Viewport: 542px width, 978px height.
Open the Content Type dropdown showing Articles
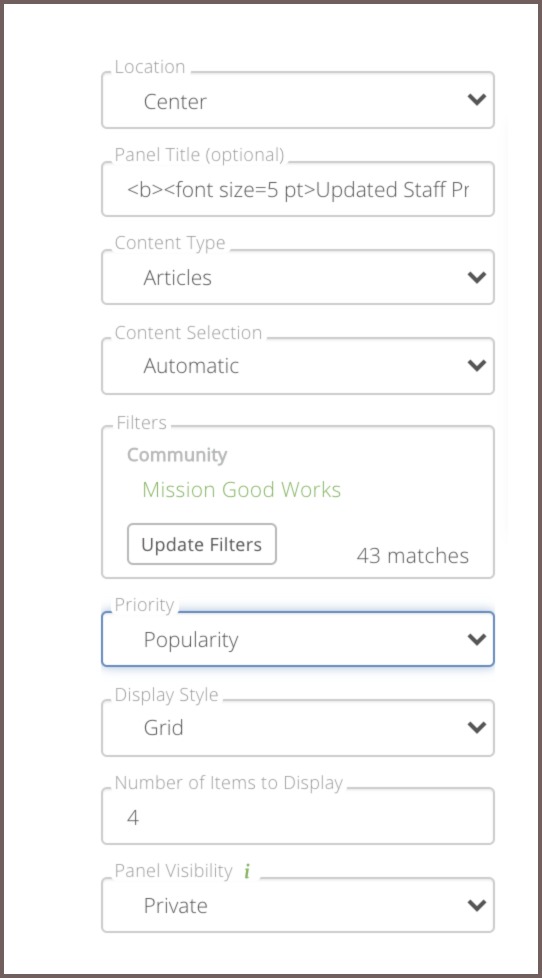(298, 277)
